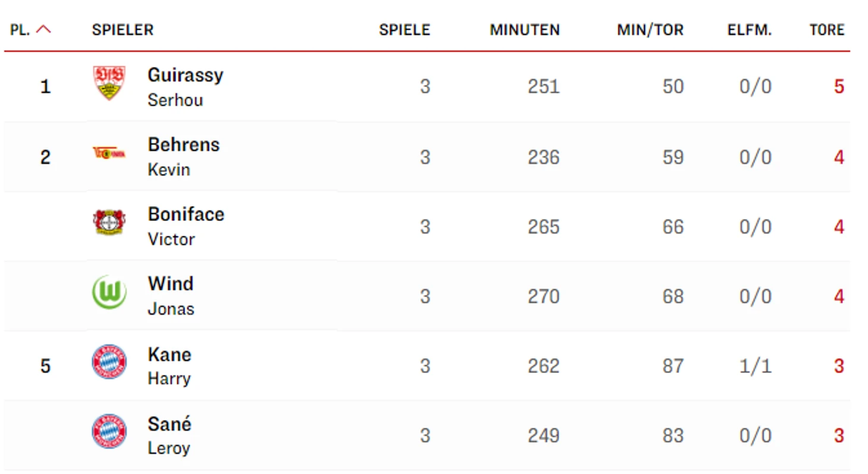Image resolution: width=868 pixels, height=474 pixels.
Task: Sort by the MIN/TOR column header
Action: (650, 30)
